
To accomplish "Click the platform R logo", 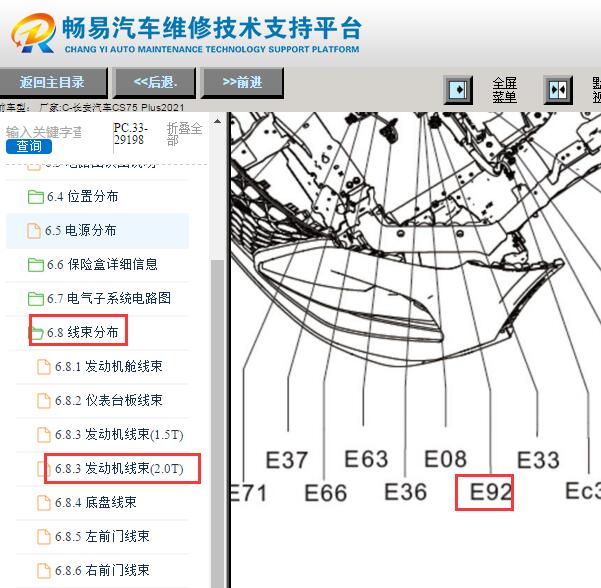I will [33, 33].
